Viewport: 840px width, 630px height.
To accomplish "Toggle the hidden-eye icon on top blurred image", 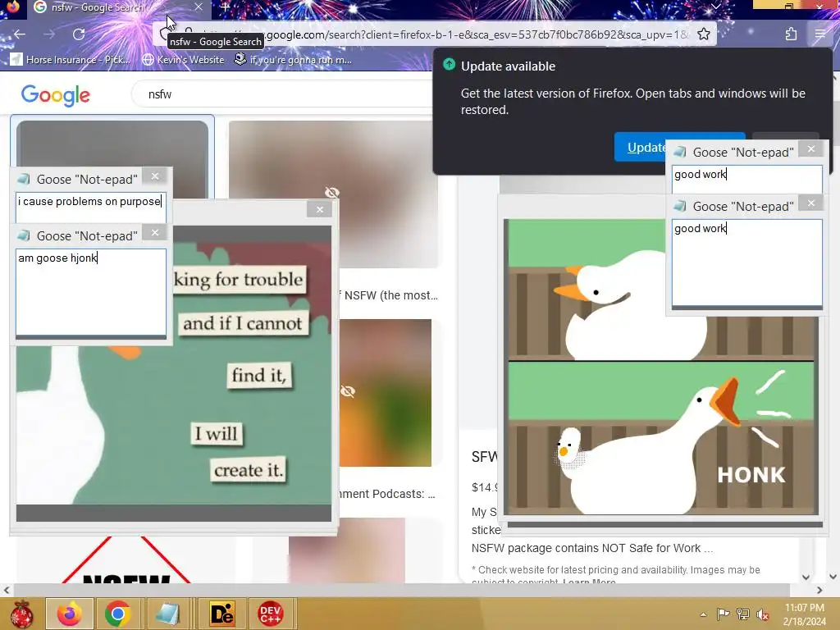I will point(332,192).
